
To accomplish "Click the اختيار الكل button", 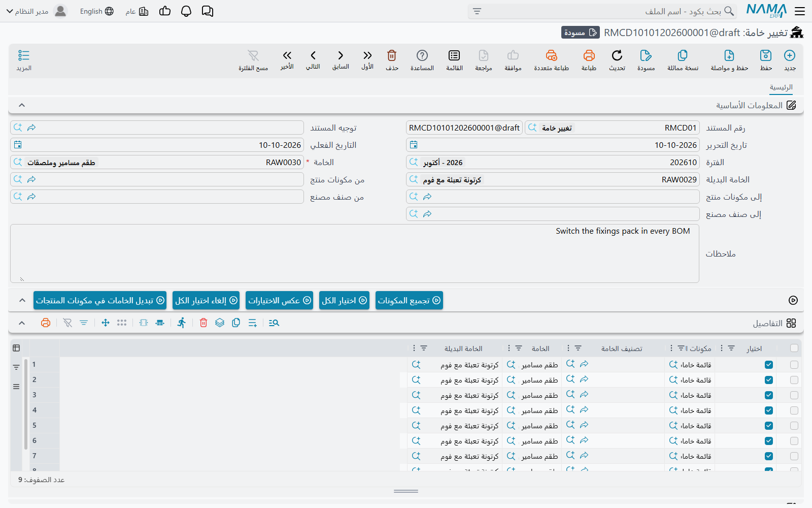I will point(344,300).
